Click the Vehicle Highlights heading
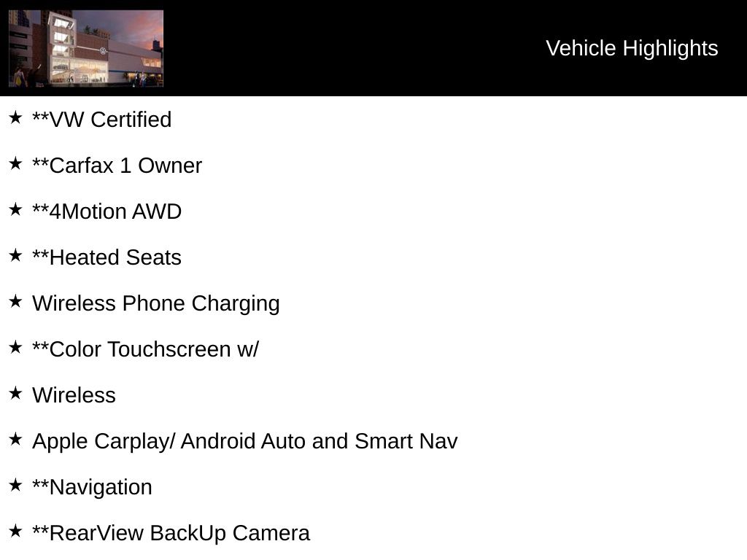The width and height of the screenshot is (747, 560). pos(632,48)
